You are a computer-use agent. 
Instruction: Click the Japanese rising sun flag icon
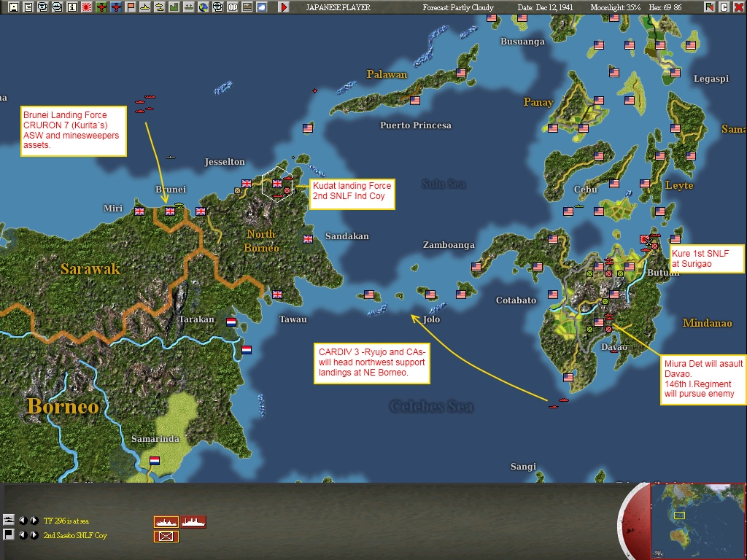click(87, 7)
